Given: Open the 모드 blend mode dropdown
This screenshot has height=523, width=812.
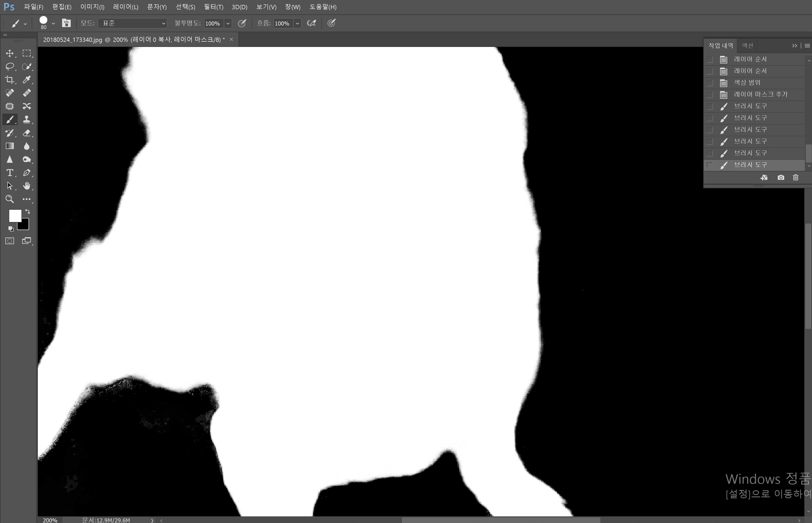Looking at the screenshot, I should (132, 23).
